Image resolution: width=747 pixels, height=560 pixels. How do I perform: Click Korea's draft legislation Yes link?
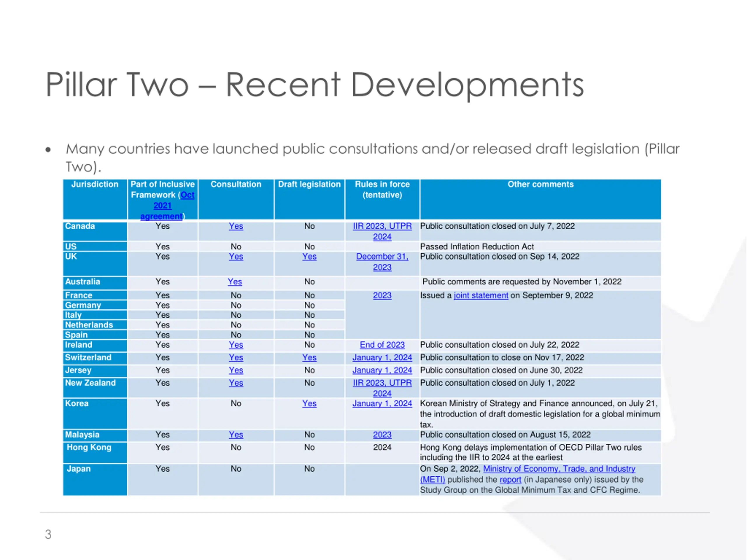pos(309,404)
